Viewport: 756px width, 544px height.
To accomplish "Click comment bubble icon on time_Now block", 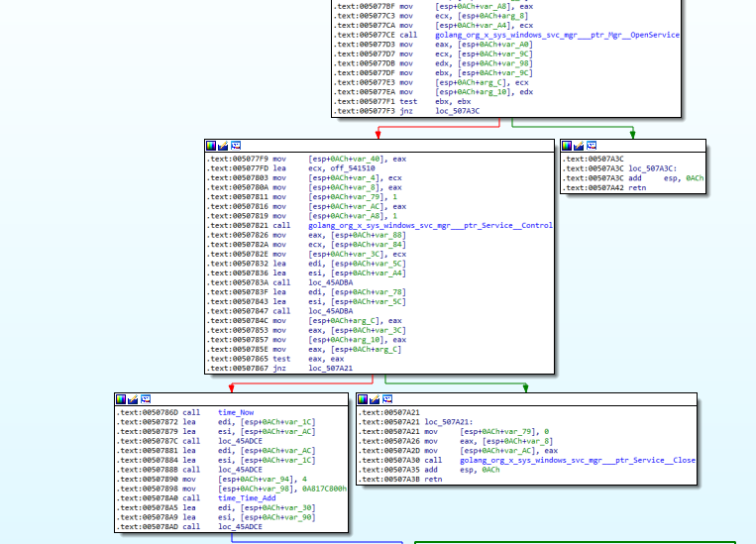I will click(147, 399).
